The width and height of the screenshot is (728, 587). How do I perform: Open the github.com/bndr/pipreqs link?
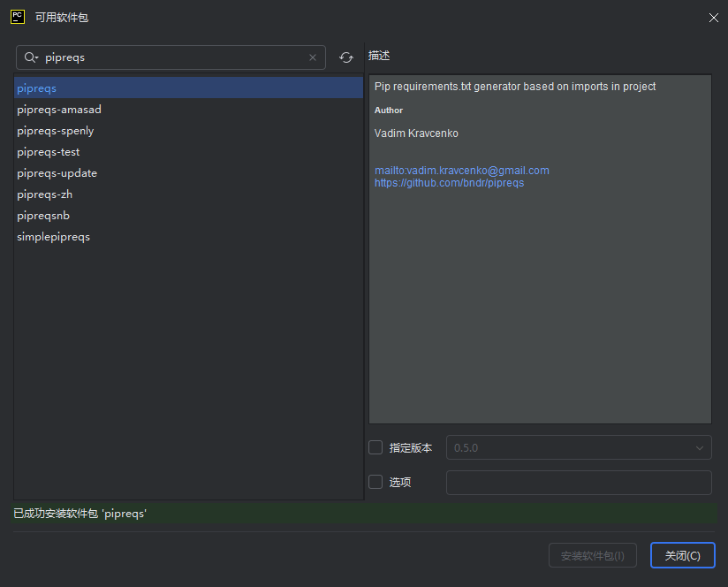point(449,183)
